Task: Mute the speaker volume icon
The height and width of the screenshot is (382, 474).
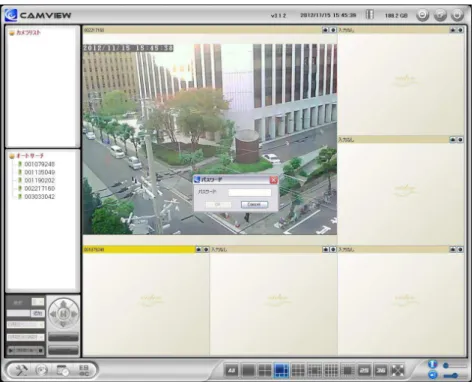Action: point(432,375)
